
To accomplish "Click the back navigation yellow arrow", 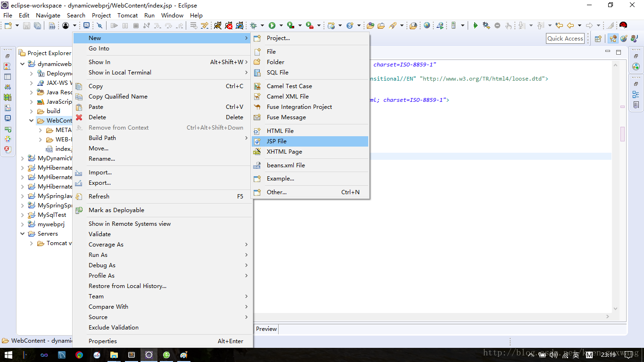I will (570, 25).
